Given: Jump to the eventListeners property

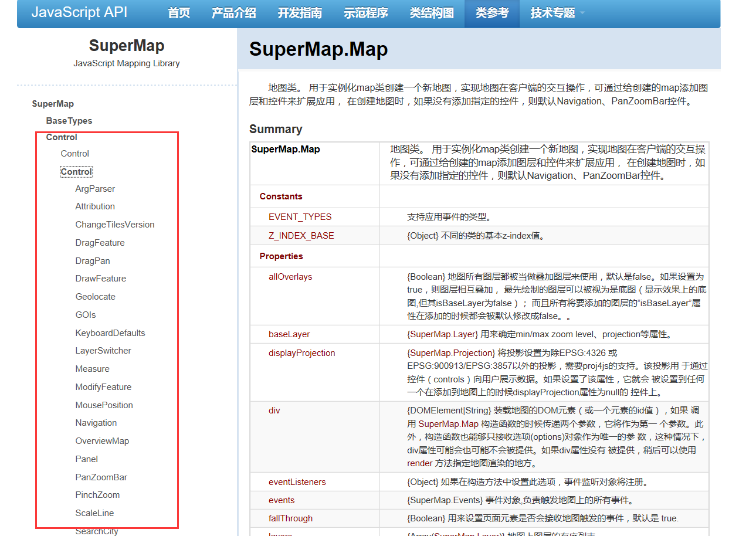Looking at the screenshot, I should [297, 482].
